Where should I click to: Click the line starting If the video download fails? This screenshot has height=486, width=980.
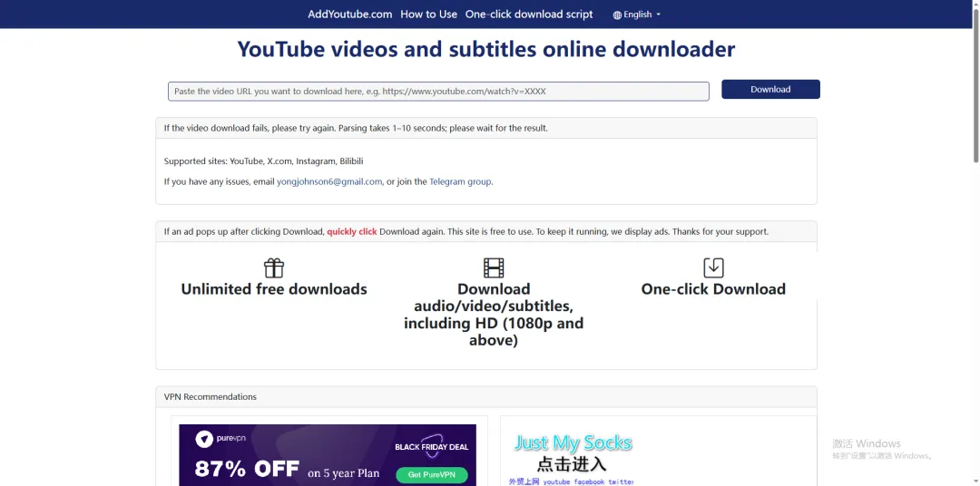point(356,128)
